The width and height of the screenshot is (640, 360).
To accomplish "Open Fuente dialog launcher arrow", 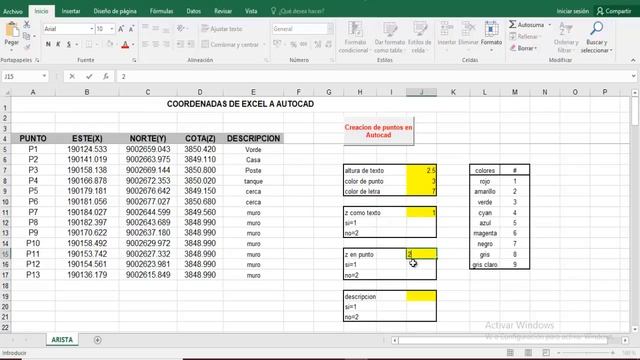I will (x=134, y=60).
